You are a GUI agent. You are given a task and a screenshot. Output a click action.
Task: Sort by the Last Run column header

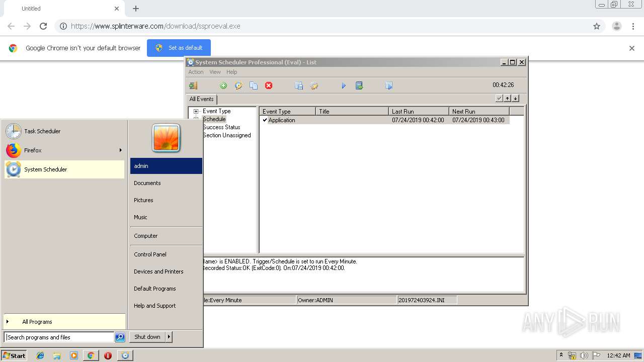(419, 112)
